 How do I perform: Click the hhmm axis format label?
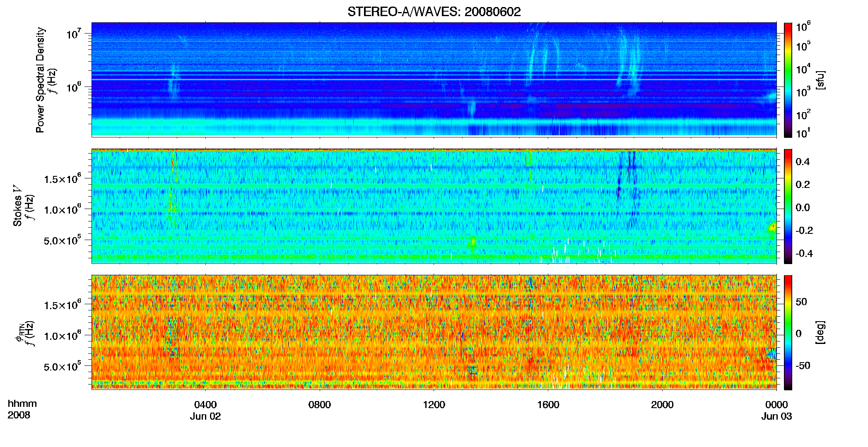(x=22, y=404)
